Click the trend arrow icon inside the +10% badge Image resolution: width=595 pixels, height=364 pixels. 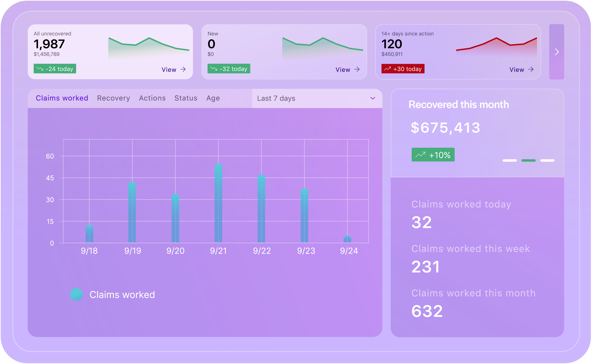tap(421, 155)
